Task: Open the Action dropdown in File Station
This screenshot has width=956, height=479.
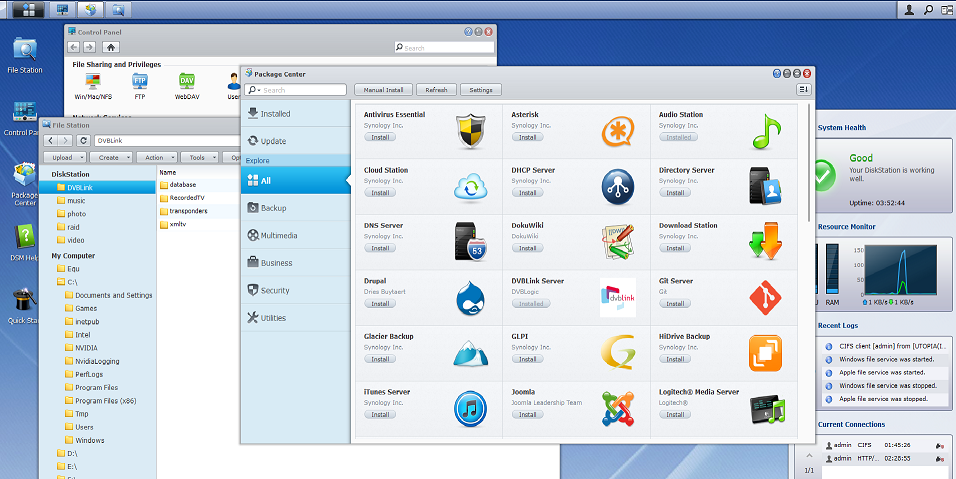Action: [x=157, y=157]
